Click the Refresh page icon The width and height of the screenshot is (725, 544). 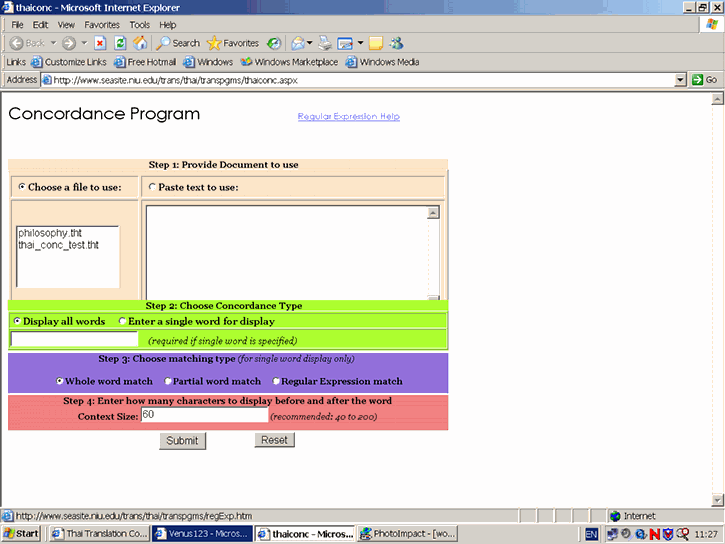click(120, 43)
